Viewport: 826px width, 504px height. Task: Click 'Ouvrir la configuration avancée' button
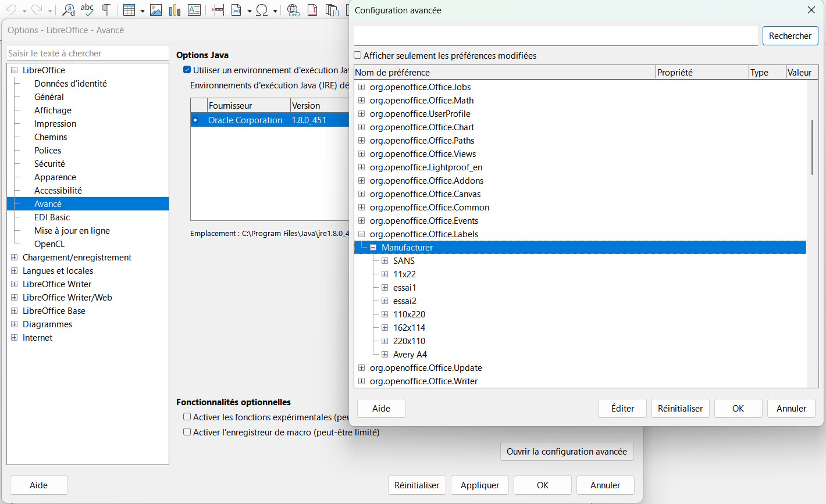coord(567,451)
